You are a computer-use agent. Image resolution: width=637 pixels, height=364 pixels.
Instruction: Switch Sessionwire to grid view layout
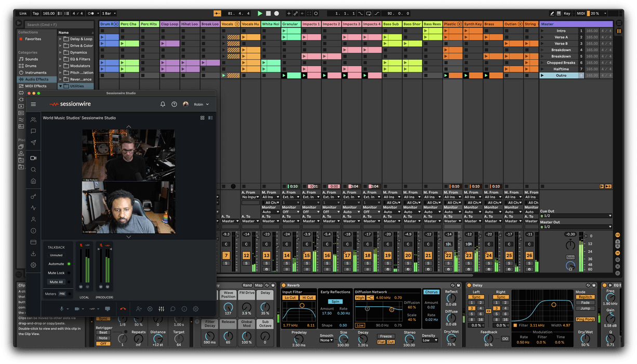(203, 118)
